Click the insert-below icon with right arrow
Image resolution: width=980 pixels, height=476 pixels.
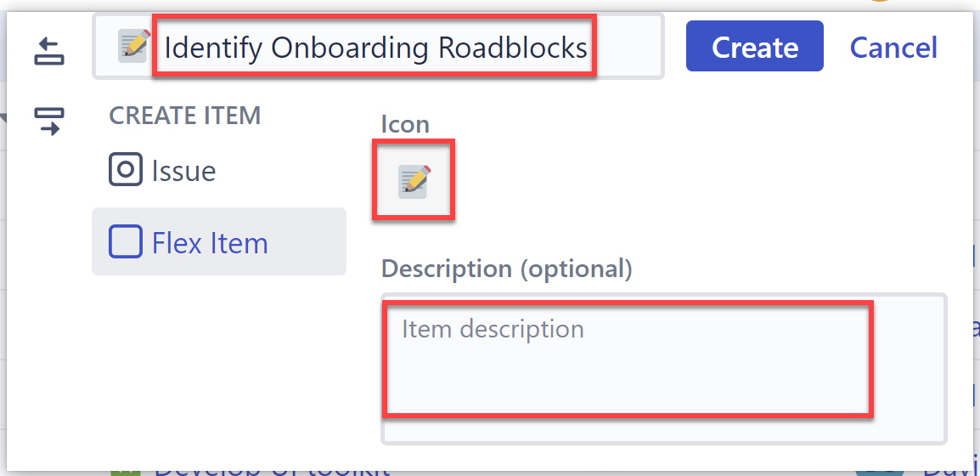[x=49, y=121]
